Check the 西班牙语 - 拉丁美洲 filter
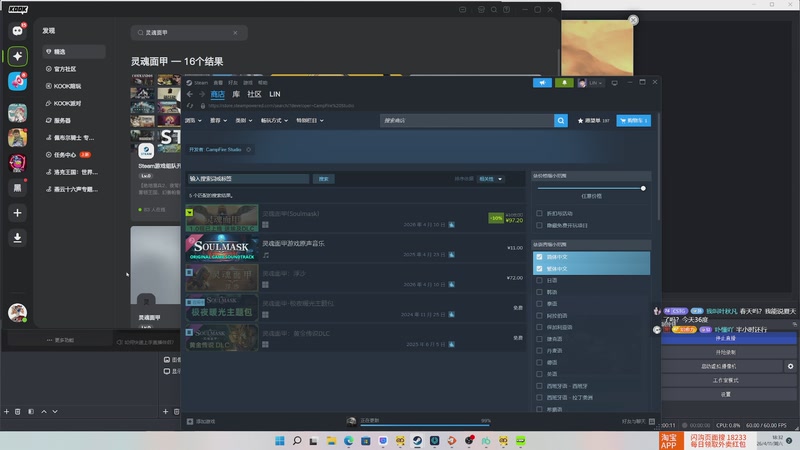Screen dimensions: 800x450 tap(539, 397)
